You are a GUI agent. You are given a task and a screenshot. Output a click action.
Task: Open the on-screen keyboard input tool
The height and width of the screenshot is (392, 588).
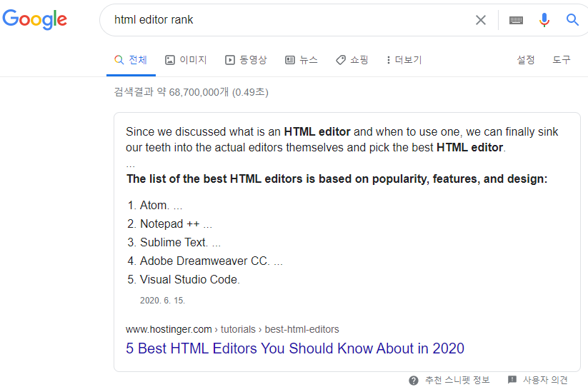tap(516, 20)
